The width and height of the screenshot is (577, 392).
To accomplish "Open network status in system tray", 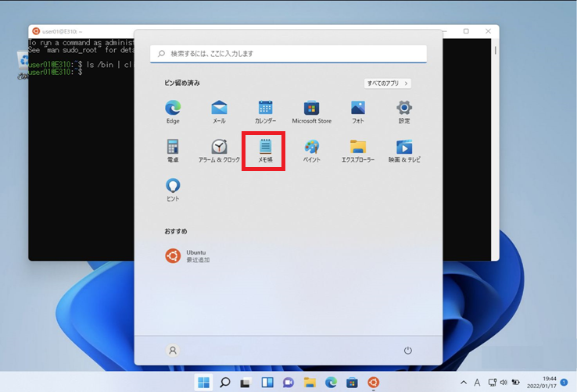I will 493,383.
